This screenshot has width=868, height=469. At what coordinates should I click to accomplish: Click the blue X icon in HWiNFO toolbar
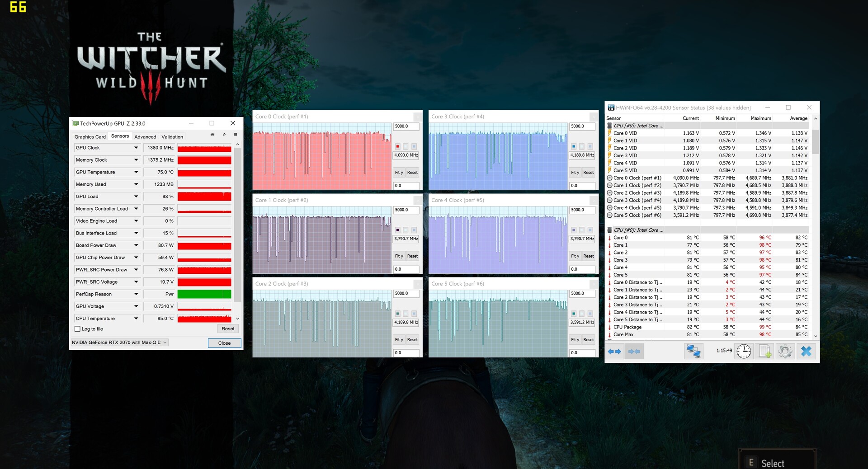coord(806,351)
